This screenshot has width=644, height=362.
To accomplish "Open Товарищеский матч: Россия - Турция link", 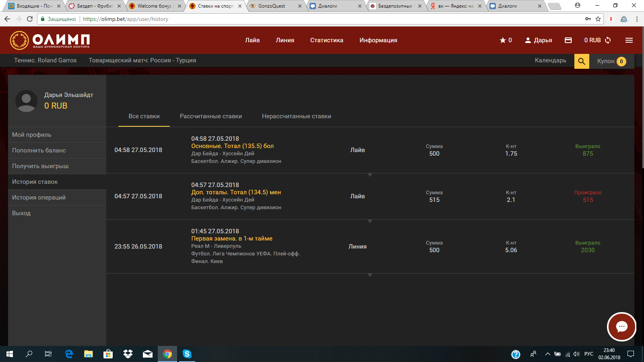I will point(142,60).
